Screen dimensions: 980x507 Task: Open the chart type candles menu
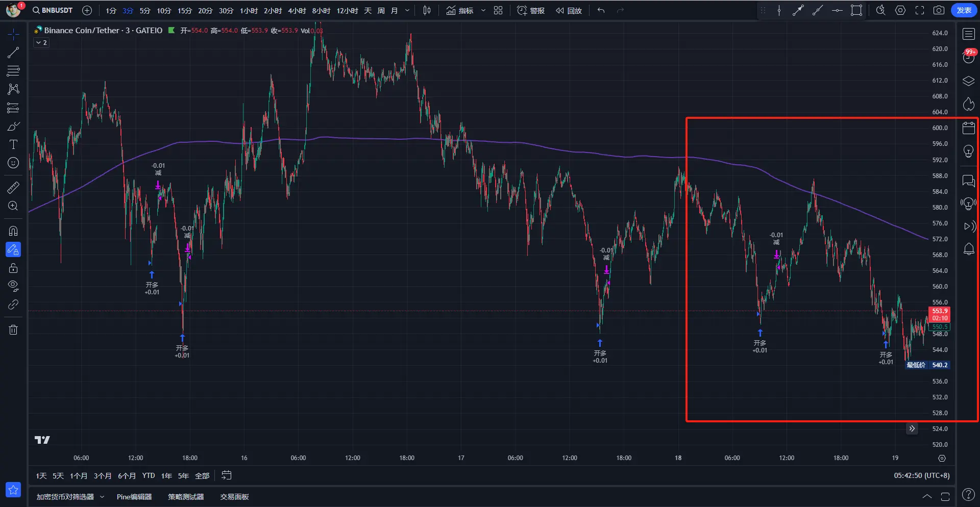(427, 11)
